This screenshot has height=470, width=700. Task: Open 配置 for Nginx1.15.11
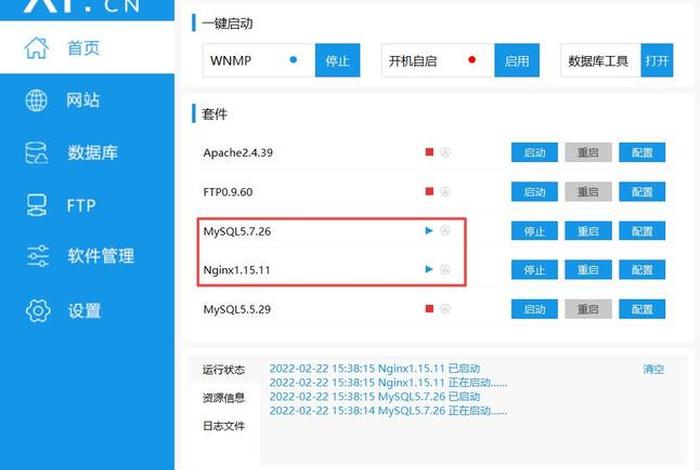point(642,270)
